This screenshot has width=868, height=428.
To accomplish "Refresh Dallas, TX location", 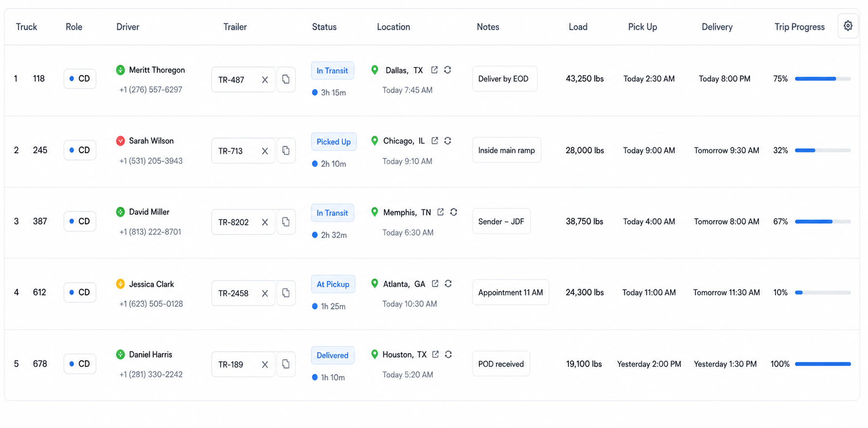I will [447, 70].
